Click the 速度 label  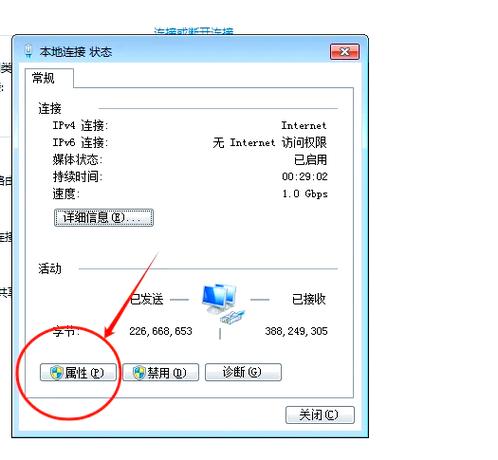[x=66, y=194]
